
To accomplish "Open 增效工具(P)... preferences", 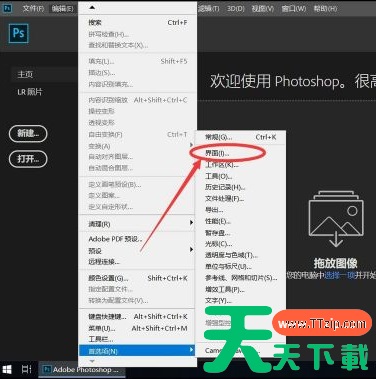I will (x=241, y=289).
